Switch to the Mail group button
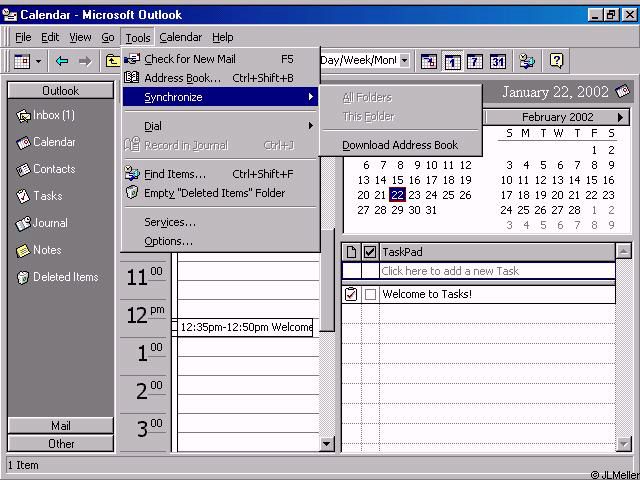The height and width of the screenshot is (480, 640). (x=60, y=426)
